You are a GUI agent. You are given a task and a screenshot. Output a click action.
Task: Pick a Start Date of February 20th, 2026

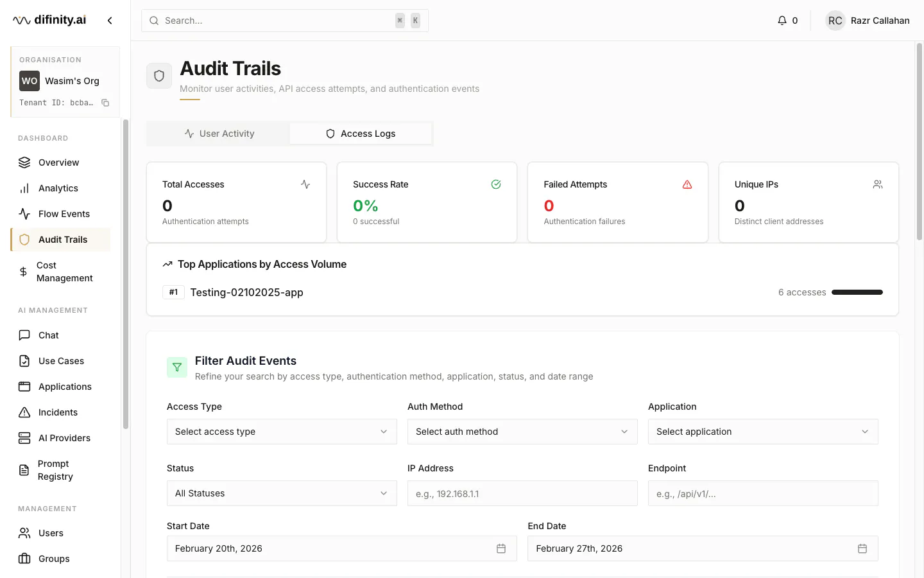coord(342,548)
